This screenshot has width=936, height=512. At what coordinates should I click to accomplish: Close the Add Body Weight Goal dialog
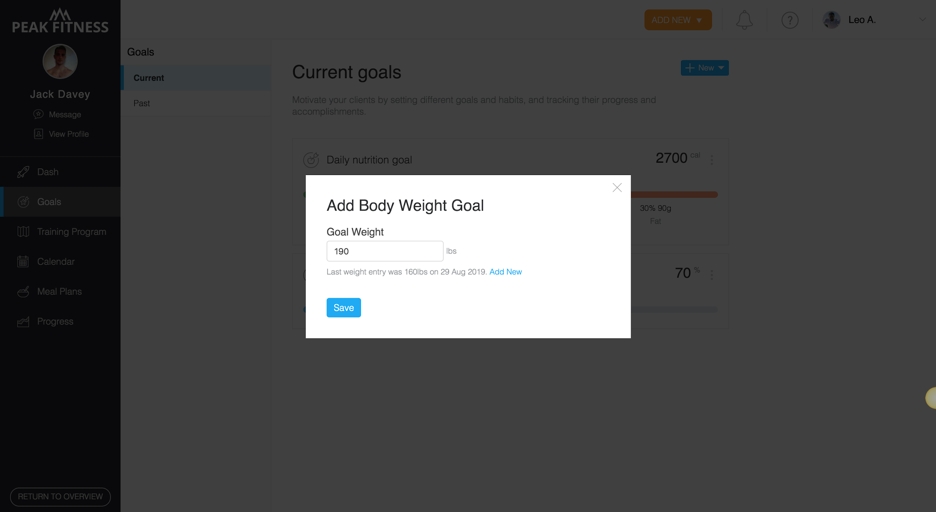(x=617, y=187)
